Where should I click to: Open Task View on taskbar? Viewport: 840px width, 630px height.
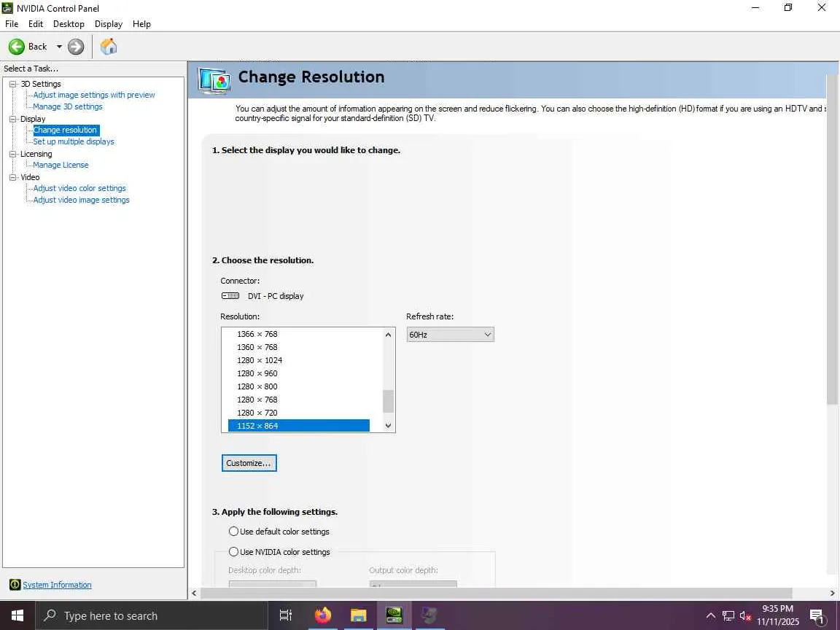point(286,615)
